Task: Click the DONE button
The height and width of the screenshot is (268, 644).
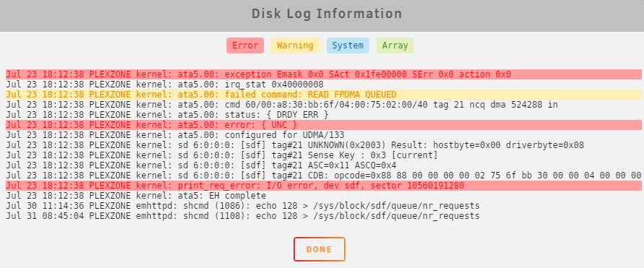Action: coord(319,249)
